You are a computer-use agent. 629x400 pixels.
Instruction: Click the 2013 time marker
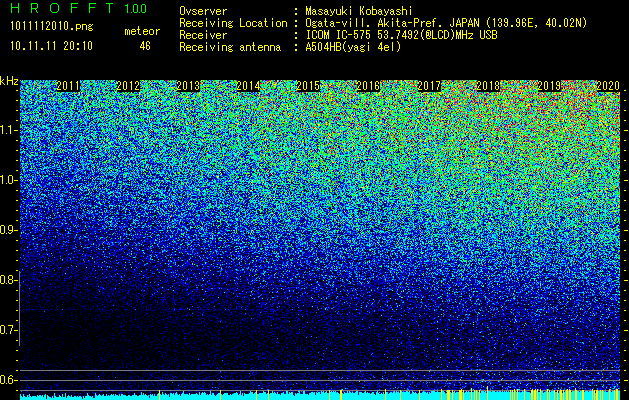(188, 86)
